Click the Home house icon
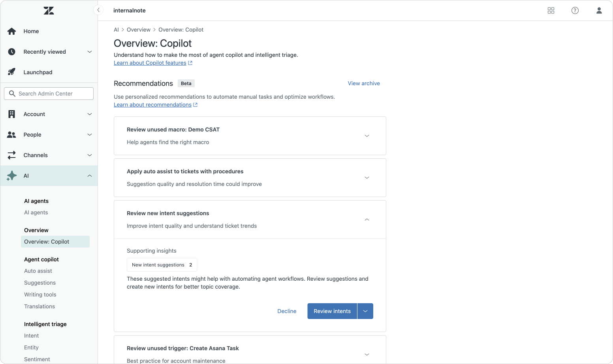 12,31
